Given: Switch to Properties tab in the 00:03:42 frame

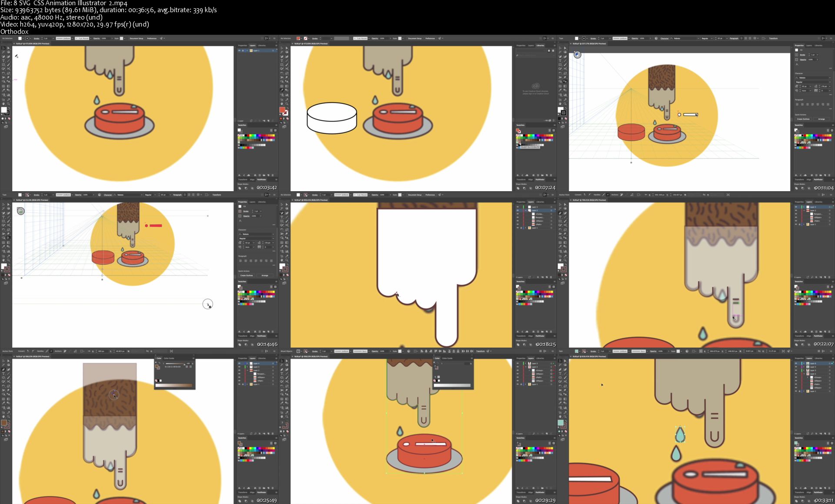Looking at the screenshot, I should point(243,46).
